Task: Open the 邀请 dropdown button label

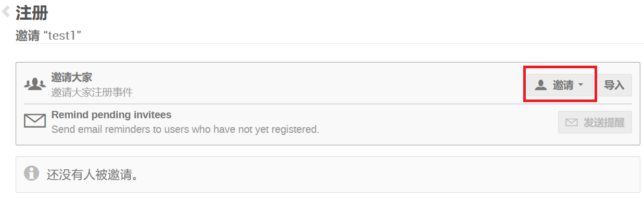Action: (x=563, y=85)
